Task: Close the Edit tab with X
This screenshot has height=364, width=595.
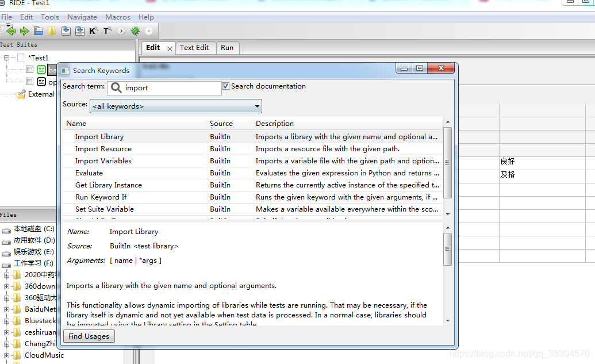Action: click(170, 48)
